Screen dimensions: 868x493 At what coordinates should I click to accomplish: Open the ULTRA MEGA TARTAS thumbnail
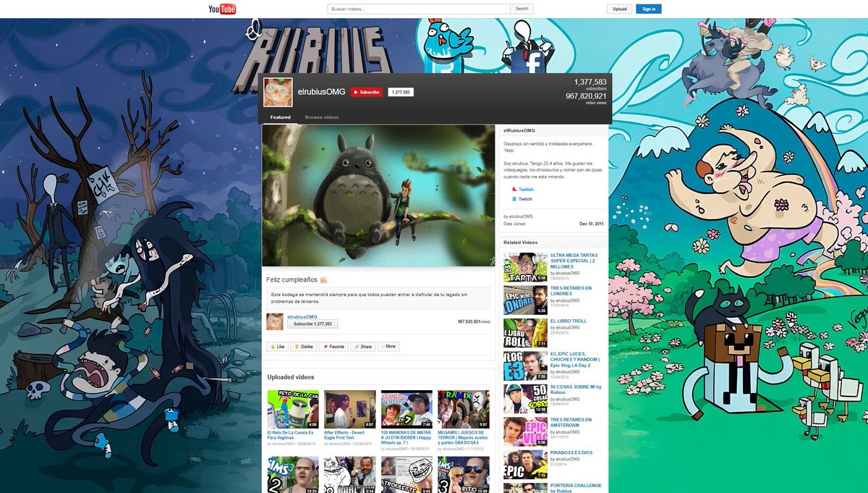pos(525,267)
